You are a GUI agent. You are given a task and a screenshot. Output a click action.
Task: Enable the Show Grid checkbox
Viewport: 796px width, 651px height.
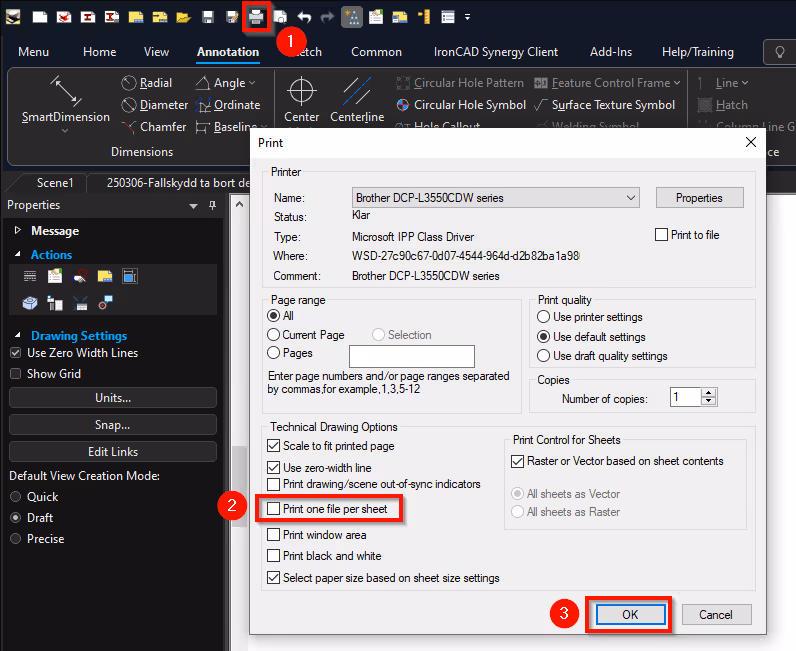[x=16, y=374]
